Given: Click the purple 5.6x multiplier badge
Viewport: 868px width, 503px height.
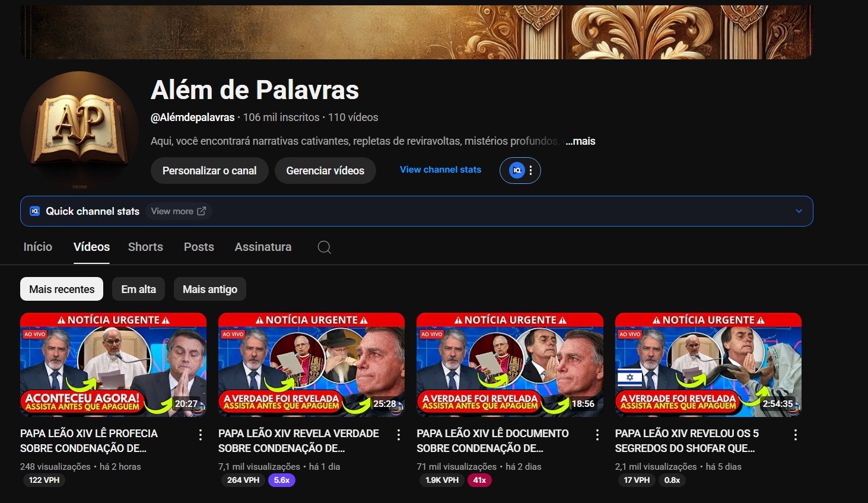Looking at the screenshot, I should [x=282, y=480].
